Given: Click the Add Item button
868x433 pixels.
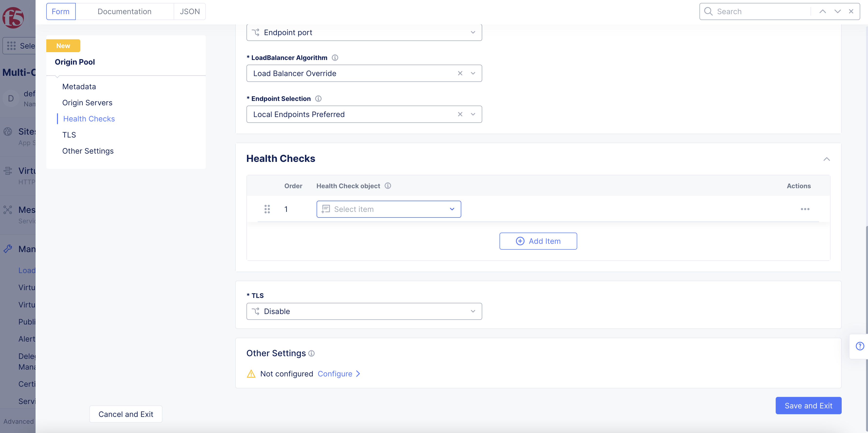Looking at the screenshot, I should pyautogui.click(x=538, y=241).
